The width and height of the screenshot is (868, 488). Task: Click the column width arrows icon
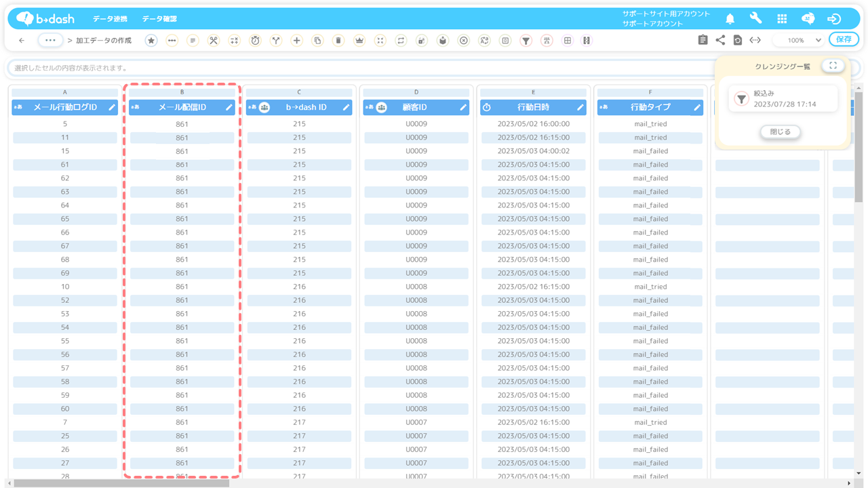(755, 40)
